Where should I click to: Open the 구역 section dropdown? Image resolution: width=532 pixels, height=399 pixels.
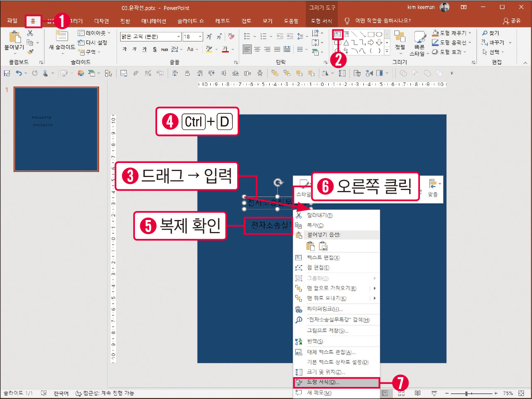pos(89,52)
